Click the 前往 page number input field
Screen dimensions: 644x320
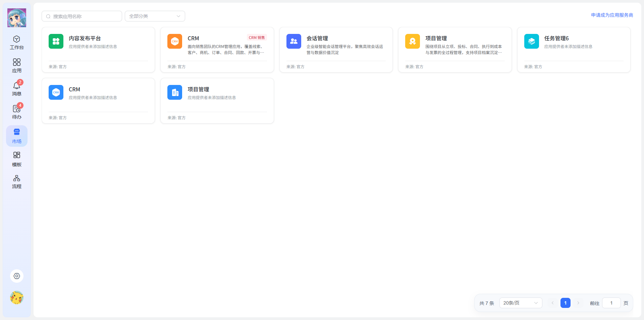pyautogui.click(x=611, y=303)
